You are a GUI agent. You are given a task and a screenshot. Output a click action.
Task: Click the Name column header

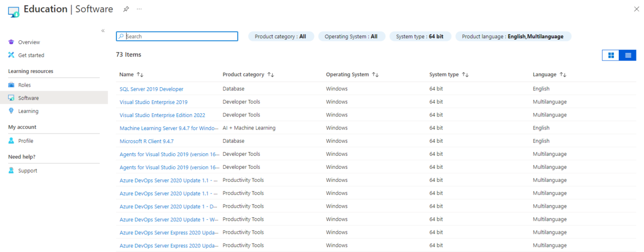tap(126, 75)
